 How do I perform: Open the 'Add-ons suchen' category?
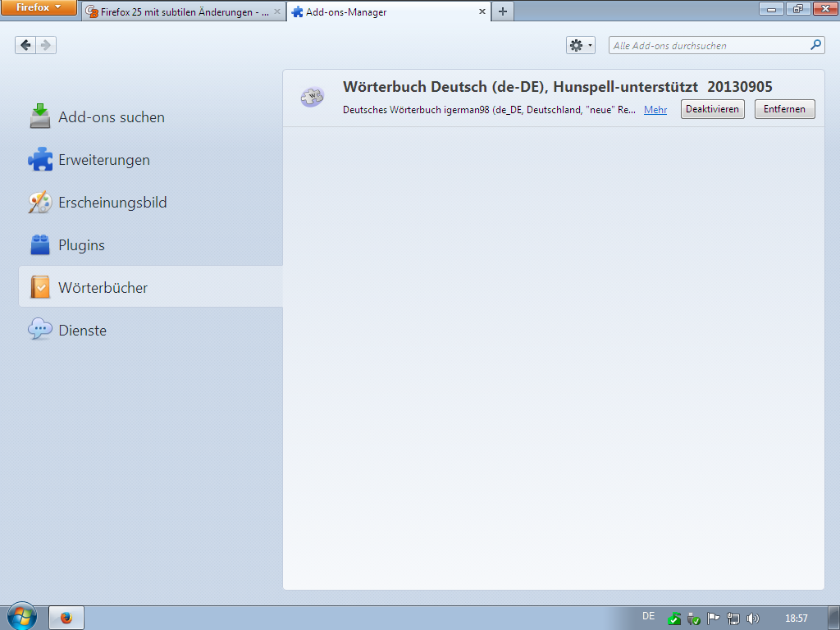pos(151,117)
